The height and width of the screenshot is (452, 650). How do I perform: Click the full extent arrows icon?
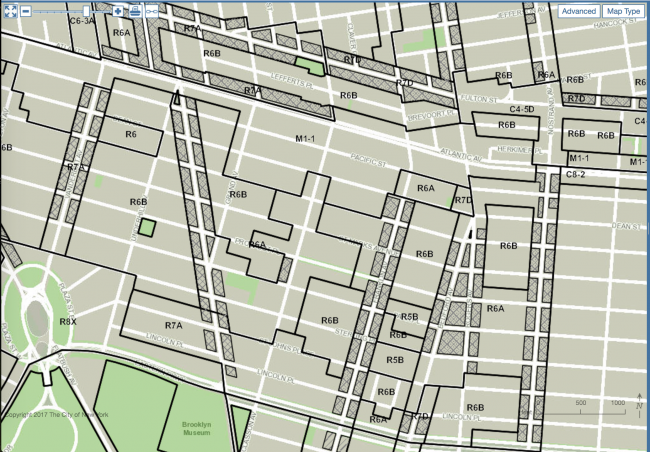[x=11, y=11]
